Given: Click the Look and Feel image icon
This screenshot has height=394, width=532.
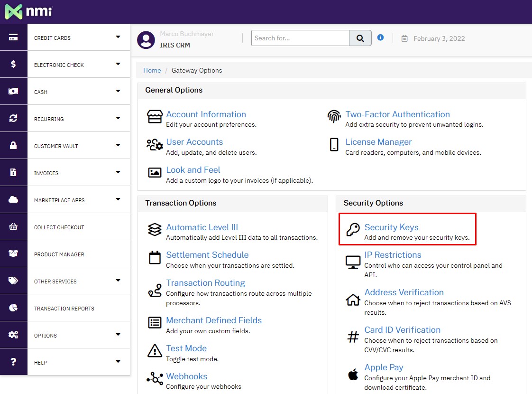Looking at the screenshot, I should pyautogui.click(x=155, y=172).
